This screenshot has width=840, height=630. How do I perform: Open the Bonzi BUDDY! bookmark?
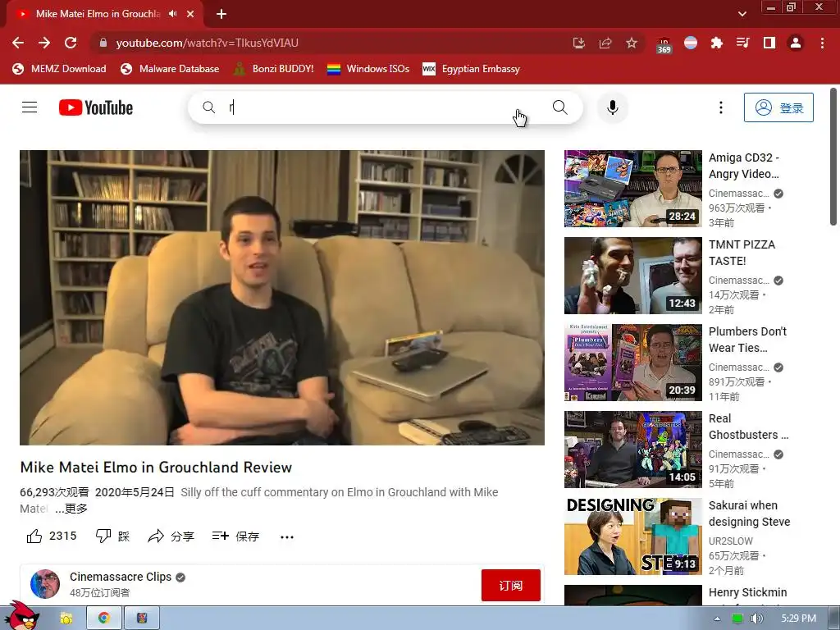pos(274,69)
